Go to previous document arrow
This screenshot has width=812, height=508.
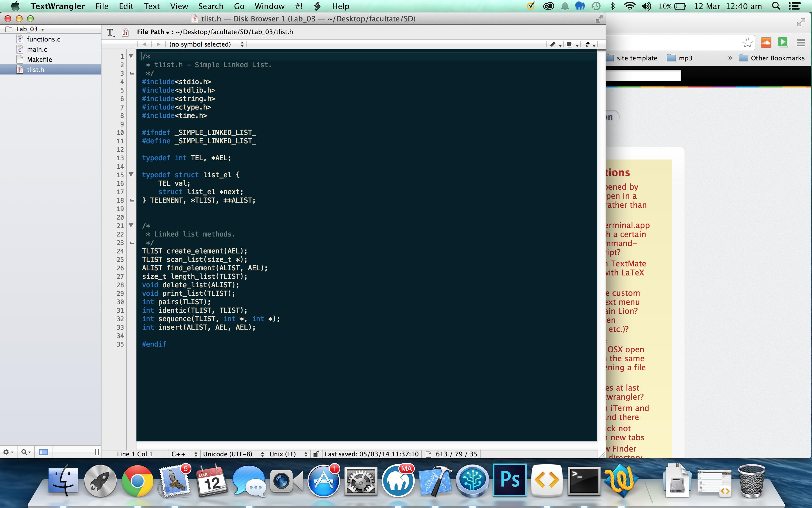[x=144, y=44]
